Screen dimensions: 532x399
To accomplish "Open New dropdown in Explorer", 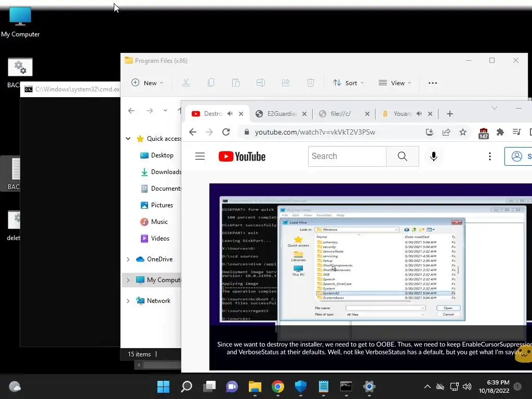I will (147, 83).
